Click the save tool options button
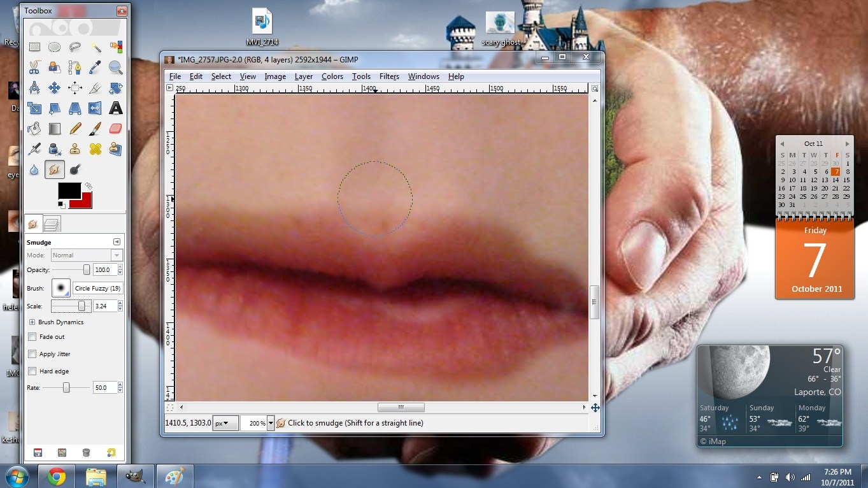The image size is (868, 488). [x=38, y=453]
